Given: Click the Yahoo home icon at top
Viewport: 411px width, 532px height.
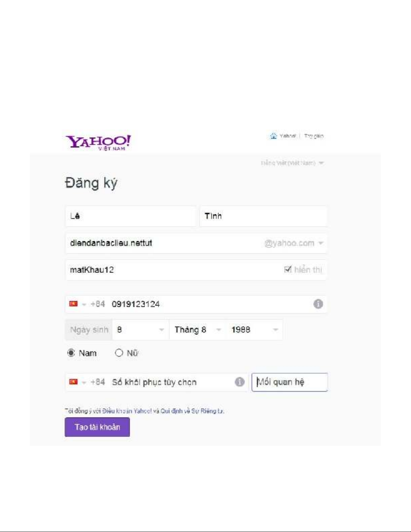Looking at the screenshot, I should [x=273, y=136].
